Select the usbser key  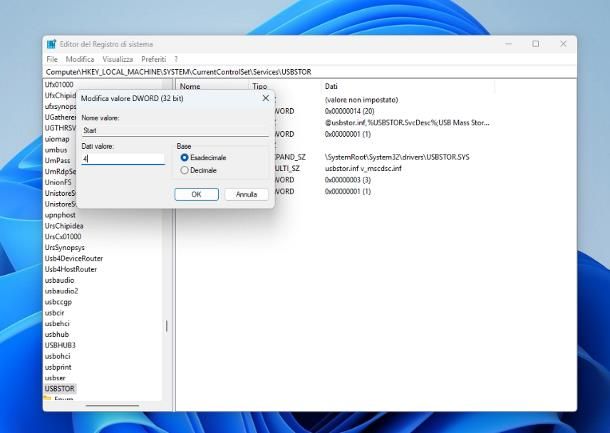click(x=55, y=378)
